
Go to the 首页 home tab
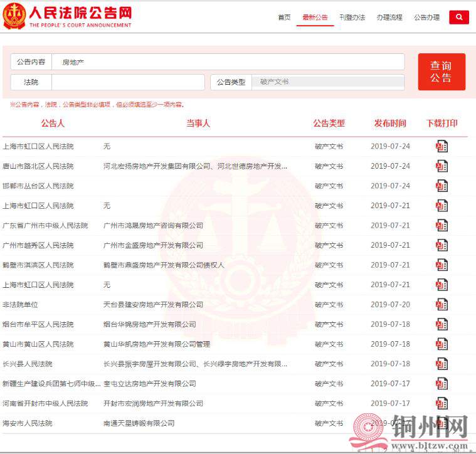click(x=284, y=18)
